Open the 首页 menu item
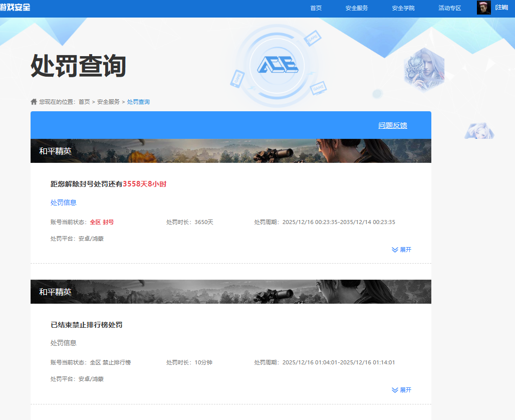Image resolution: width=515 pixels, height=420 pixels. coord(316,8)
